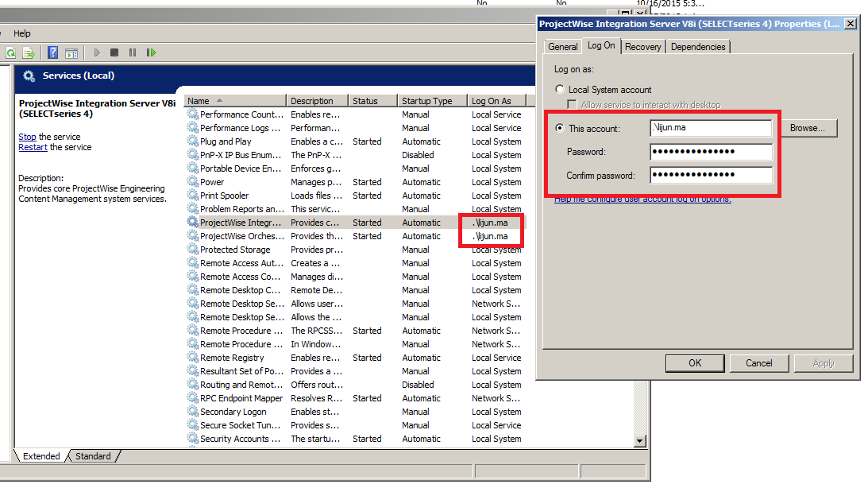The height and width of the screenshot is (488, 868).
Task: Click the Pause Service toolbar icon
Action: 133,52
